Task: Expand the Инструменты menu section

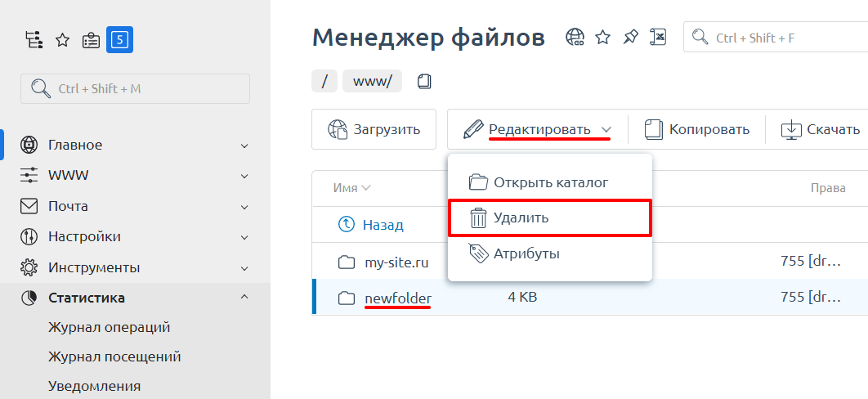Action: (x=244, y=268)
